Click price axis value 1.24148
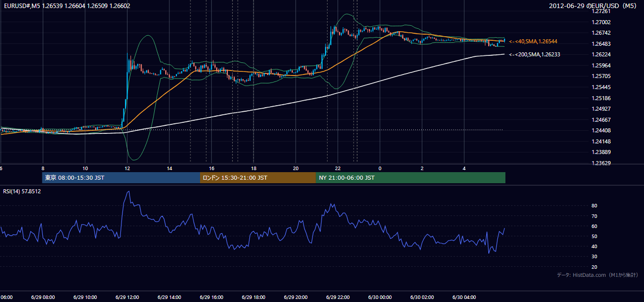Screen dimensions: 644x302 coord(601,141)
